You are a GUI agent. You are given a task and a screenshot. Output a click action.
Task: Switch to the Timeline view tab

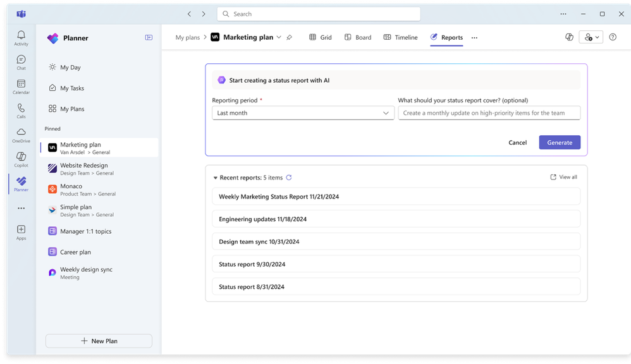click(x=400, y=37)
